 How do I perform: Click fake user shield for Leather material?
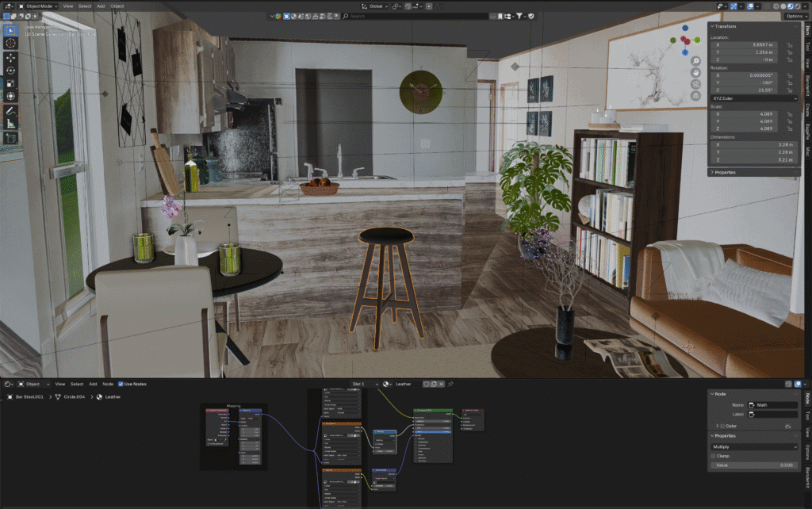coord(426,385)
